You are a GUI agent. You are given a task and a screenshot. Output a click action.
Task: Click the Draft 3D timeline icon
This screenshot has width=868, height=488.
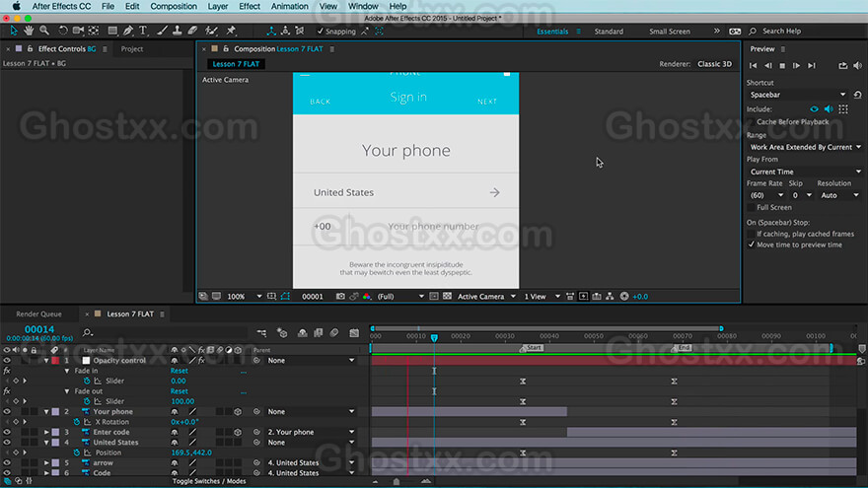click(x=282, y=332)
